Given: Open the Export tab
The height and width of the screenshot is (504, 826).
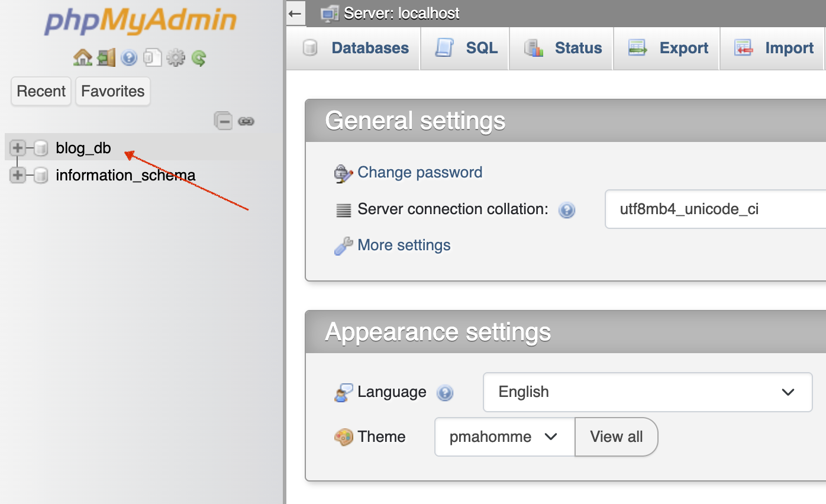Looking at the screenshot, I should coord(669,49).
